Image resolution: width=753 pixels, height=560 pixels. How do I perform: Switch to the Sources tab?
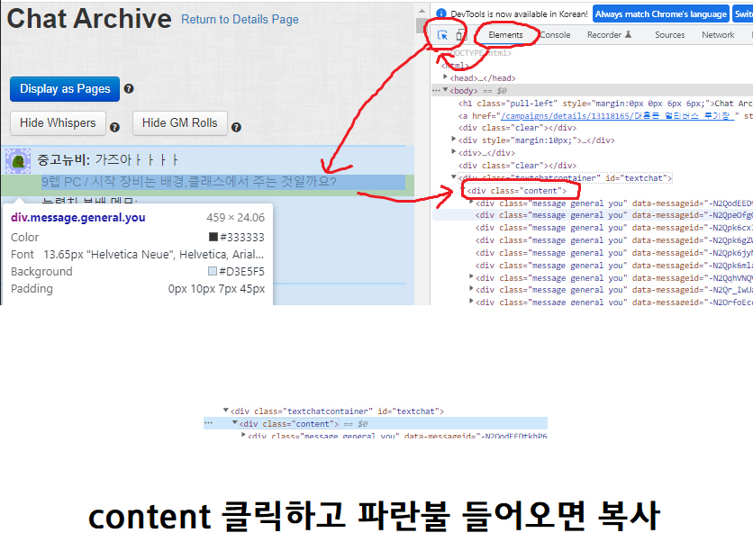(x=669, y=34)
